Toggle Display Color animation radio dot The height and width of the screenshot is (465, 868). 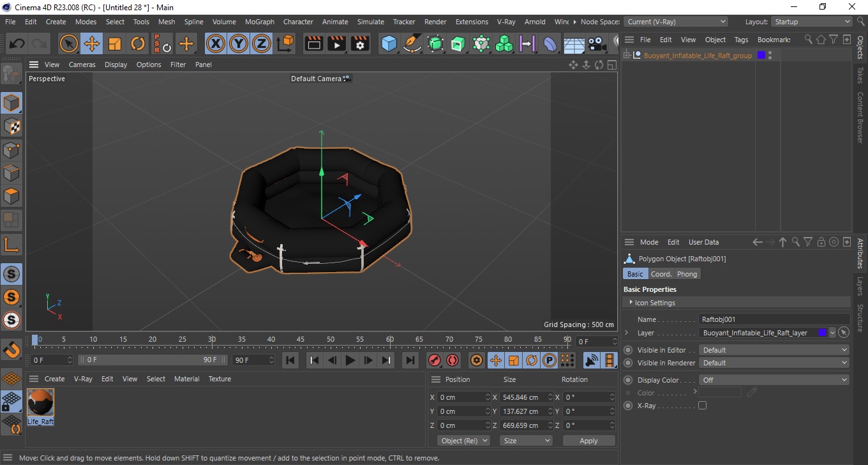(628, 380)
